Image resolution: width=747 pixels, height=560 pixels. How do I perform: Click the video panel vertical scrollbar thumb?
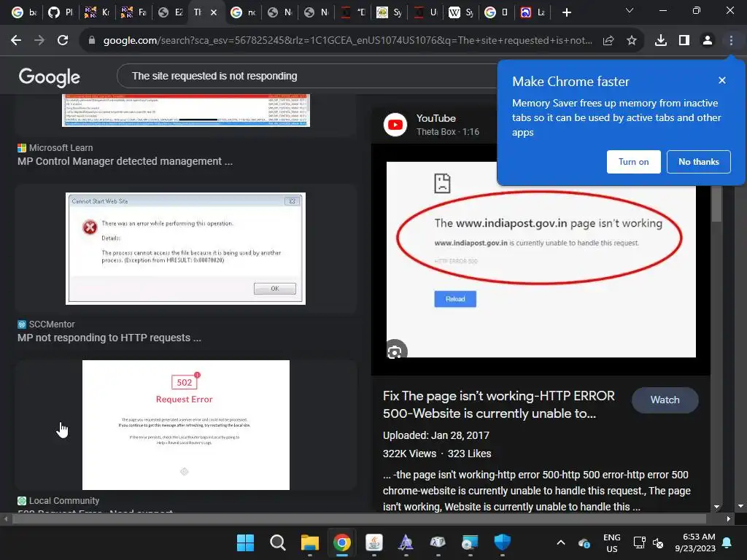coord(716,204)
